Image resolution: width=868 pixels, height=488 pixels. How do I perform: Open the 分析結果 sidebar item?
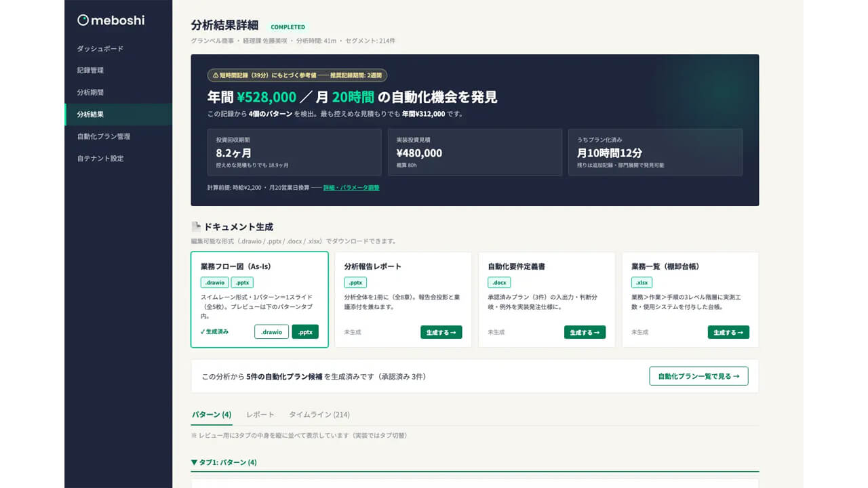click(x=118, y=115)
